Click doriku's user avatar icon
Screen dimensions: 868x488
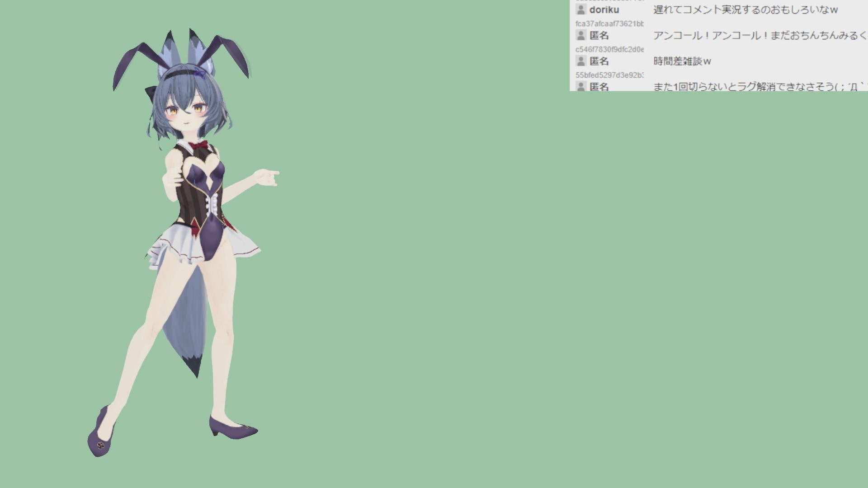[581, 9]
